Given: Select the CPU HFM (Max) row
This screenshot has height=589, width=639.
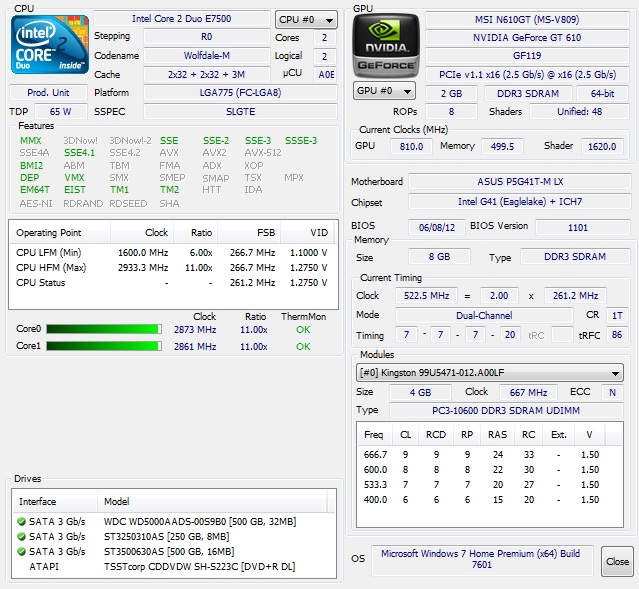Looking at the screenshot, I should 173,268.
